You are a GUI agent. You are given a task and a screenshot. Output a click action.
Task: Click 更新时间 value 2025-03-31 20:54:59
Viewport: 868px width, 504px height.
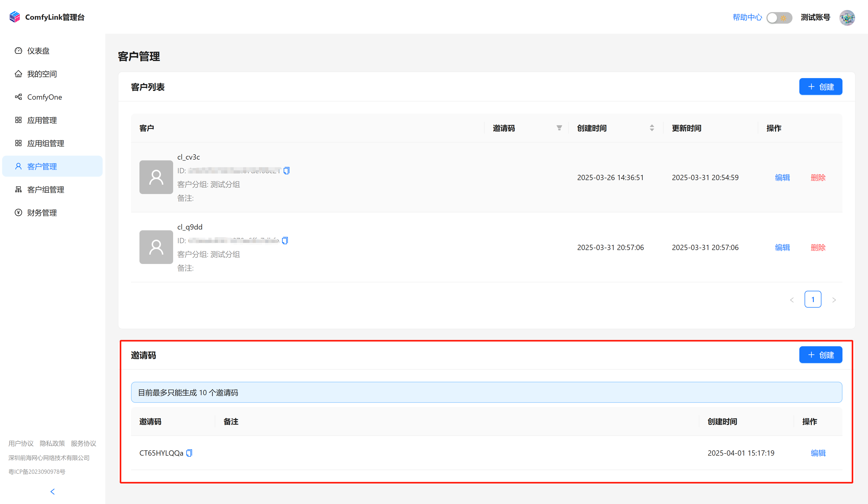coord(705,178)
